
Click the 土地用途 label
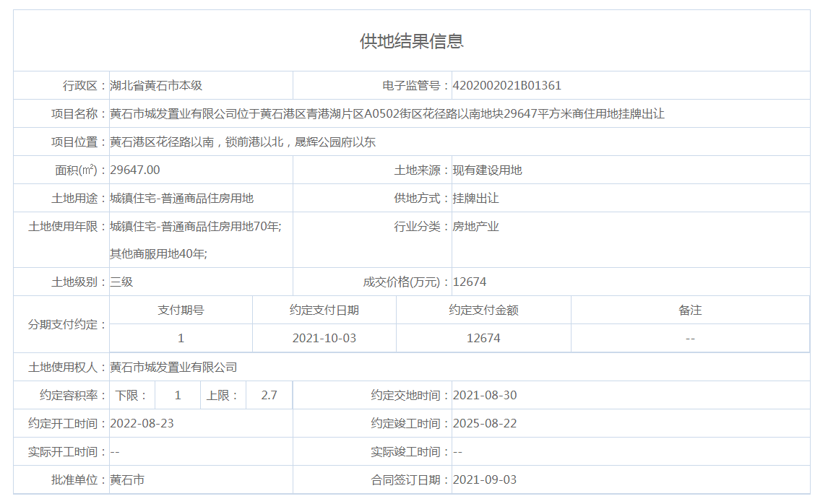[79, 198]
